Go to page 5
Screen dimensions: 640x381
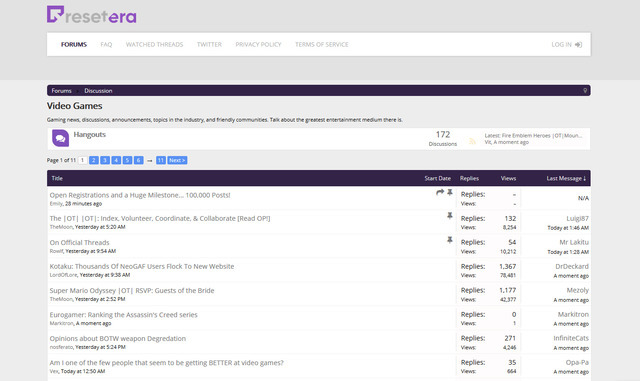(x=127, y=160)
